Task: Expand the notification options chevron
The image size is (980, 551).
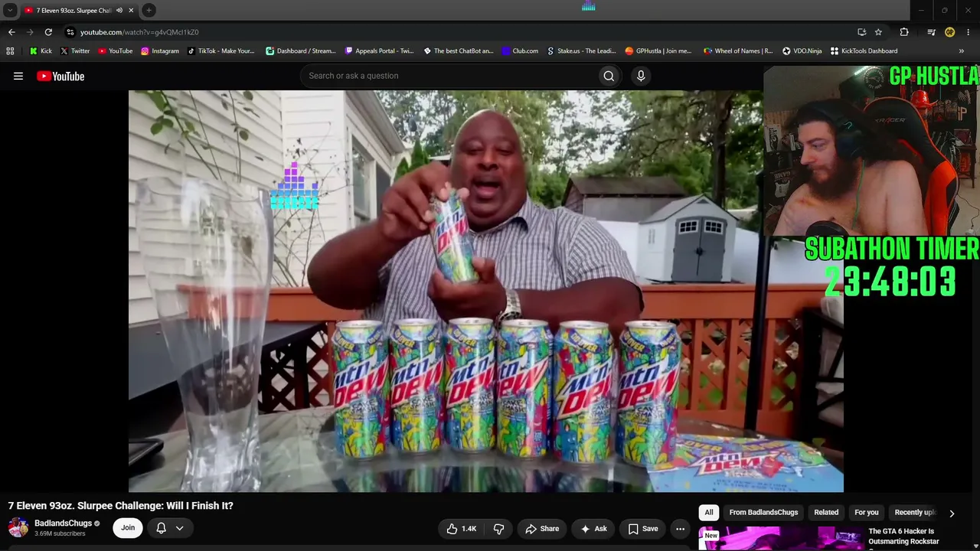Action: (x=179, y=528)
